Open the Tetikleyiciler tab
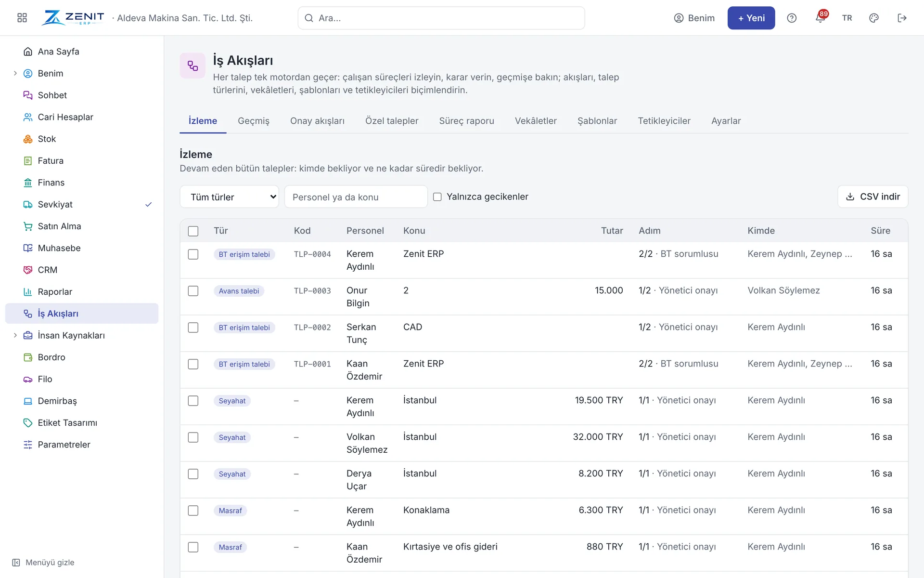924x578 pixels. coord(664,121)
